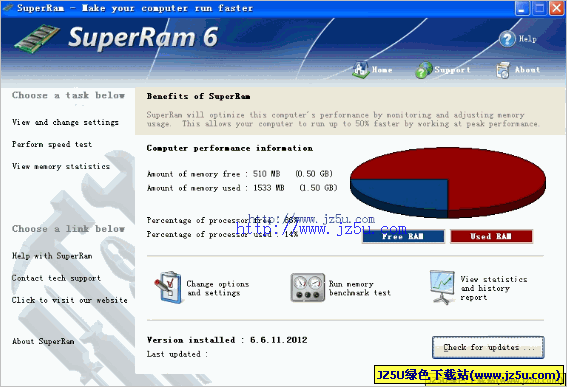Click Amount of memory free value
The width and height of the screenshot is (567, 387).
pos(292,174)
